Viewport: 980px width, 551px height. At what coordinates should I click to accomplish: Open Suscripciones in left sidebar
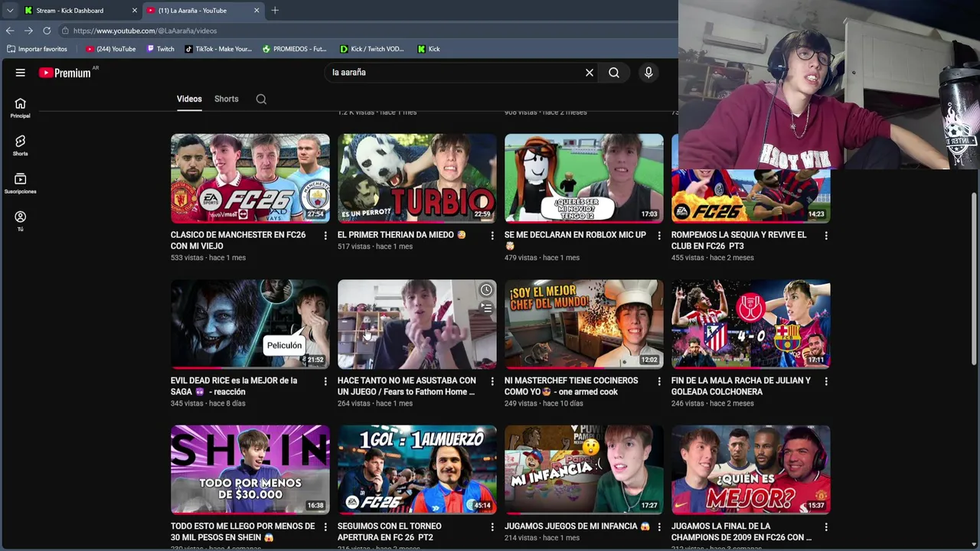(20, 184)
